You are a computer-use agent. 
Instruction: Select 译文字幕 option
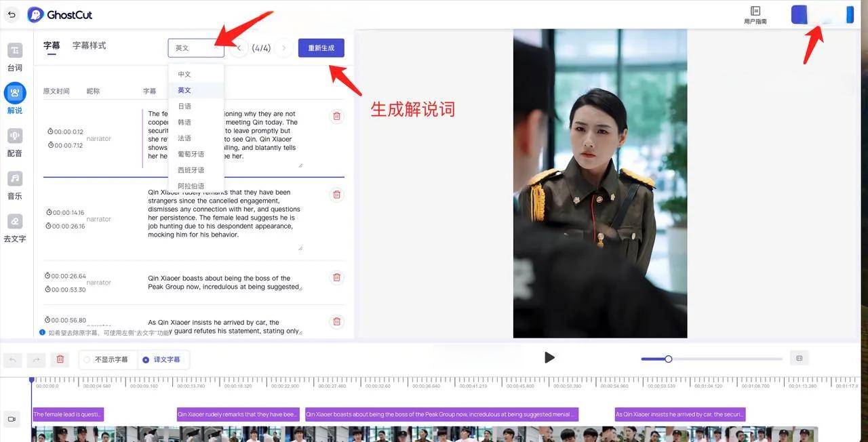163,359
